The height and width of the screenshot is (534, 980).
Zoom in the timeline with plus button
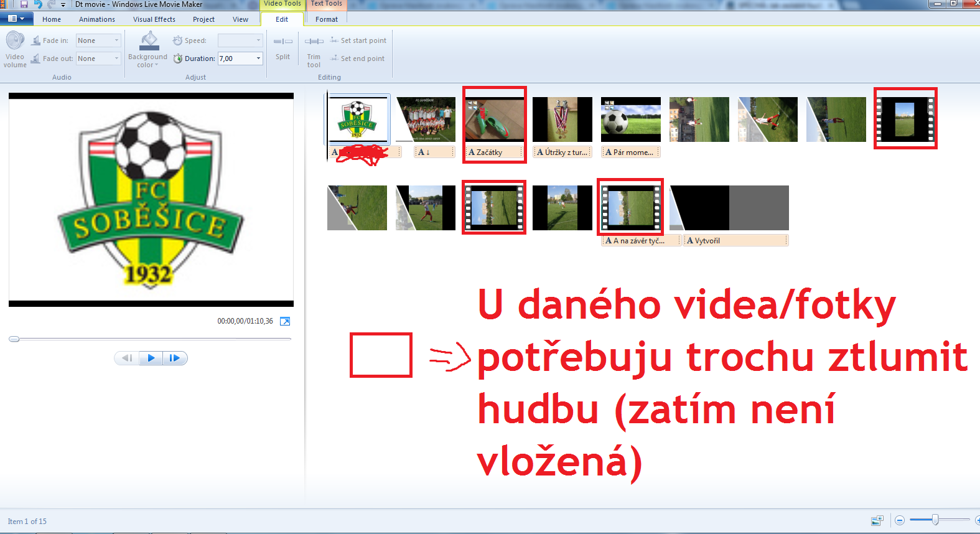click(978, 520)
